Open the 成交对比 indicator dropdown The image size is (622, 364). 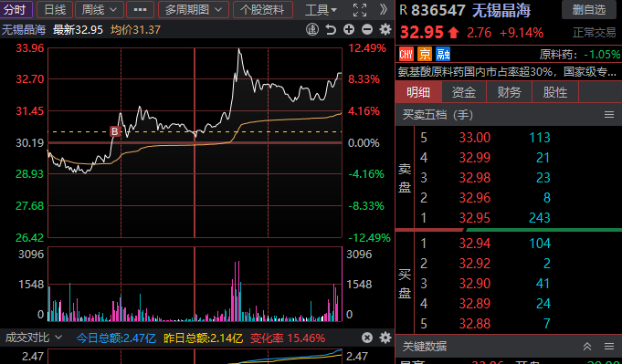34,338
